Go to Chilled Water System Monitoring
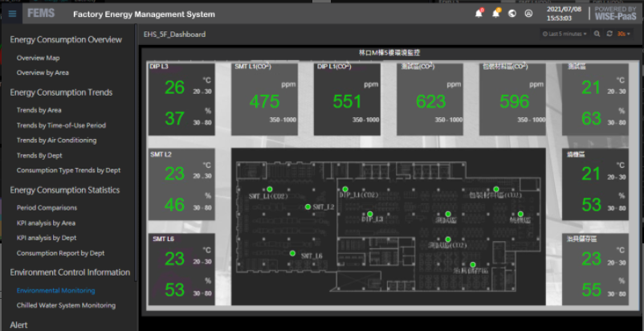Image resolution: width=644 pixels, height=331 pixels. tap(66, 305)
